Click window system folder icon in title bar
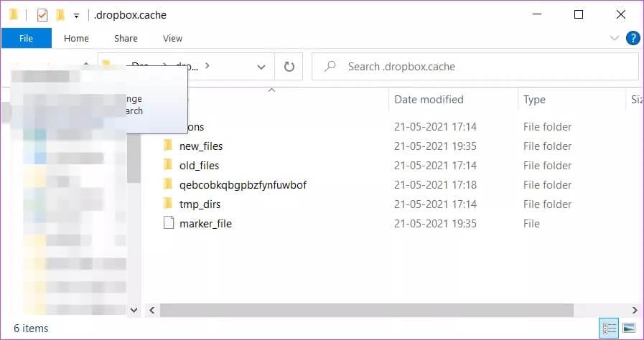Viewport: 644px width, 340px height. 14,15
